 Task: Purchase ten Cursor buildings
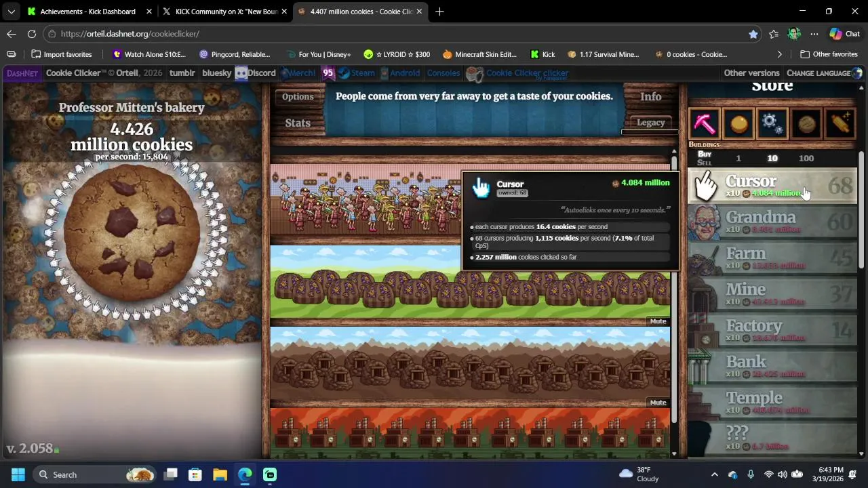[x=772, y=186]
